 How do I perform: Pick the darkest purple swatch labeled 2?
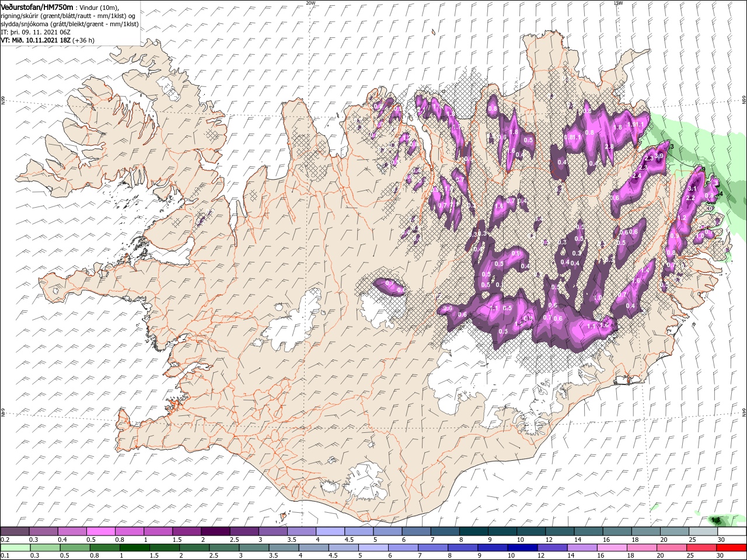tap(215, 531)
